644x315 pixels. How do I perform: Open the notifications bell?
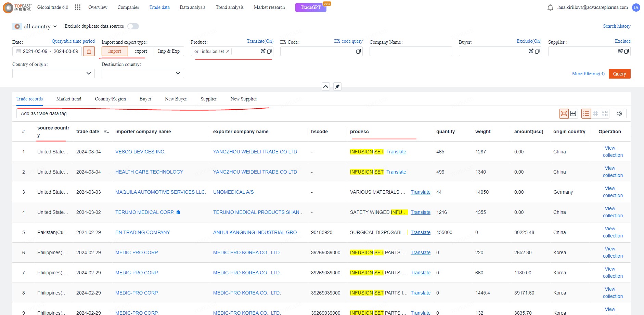[550, 8]
